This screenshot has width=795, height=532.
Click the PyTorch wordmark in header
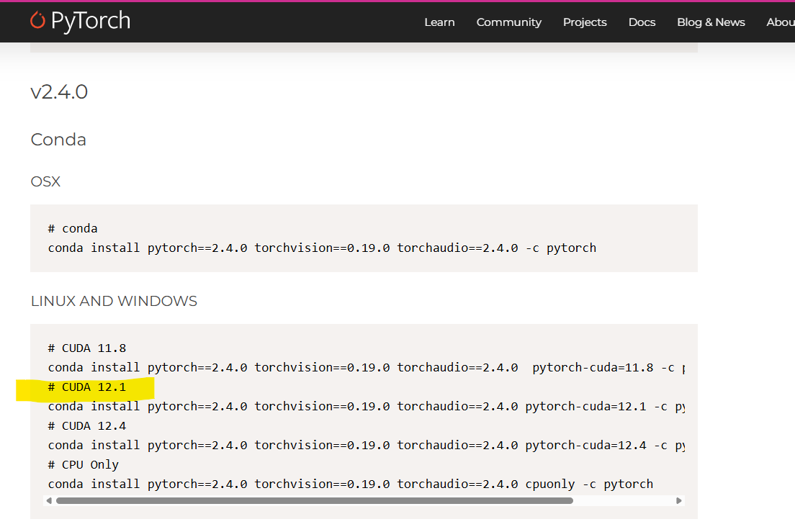click(91, 21)
